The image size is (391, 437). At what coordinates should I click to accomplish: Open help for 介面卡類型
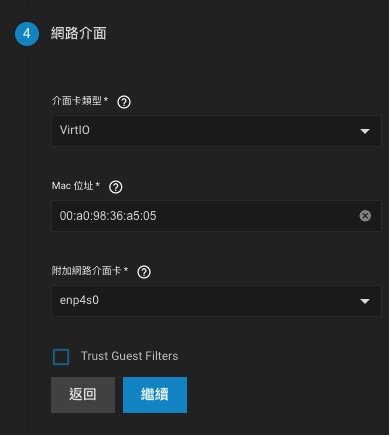(x=124, y=102)
